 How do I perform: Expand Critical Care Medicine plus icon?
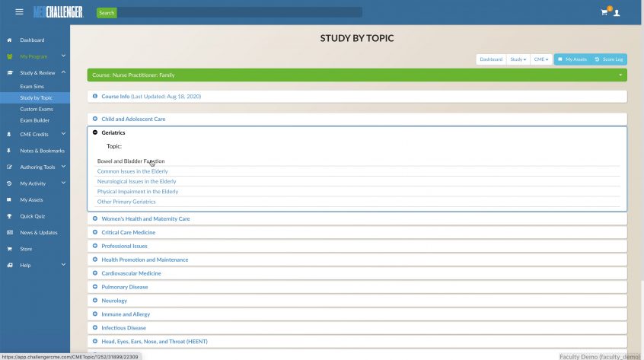click(x=95, y=232)
